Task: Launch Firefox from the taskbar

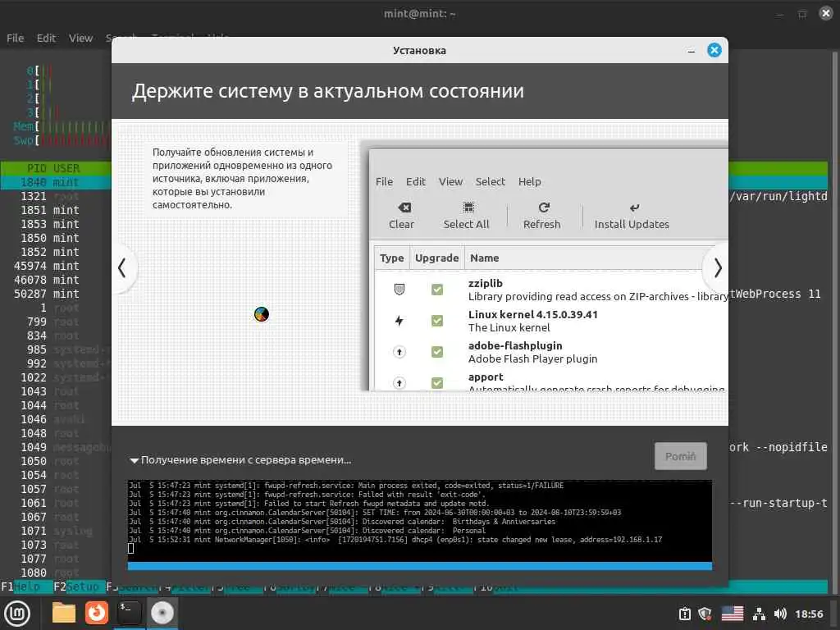Action: pyautogui.click(x=97, y=613)
